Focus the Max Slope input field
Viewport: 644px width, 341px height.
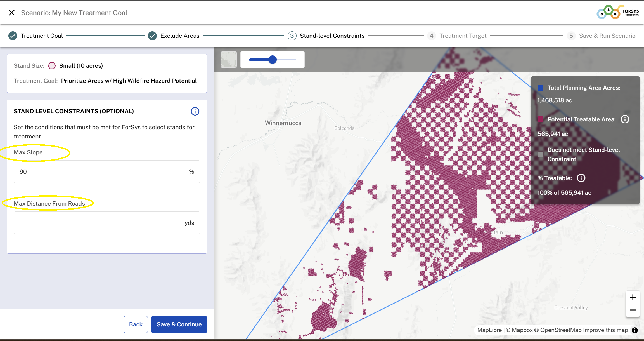click(103, 172)
